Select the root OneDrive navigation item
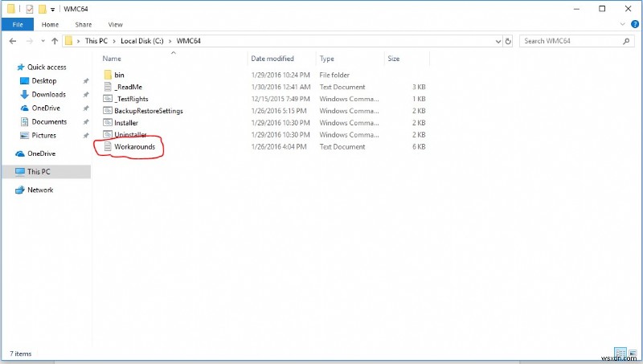The height and width of the screenshot is (364, 643). point(41,153)
